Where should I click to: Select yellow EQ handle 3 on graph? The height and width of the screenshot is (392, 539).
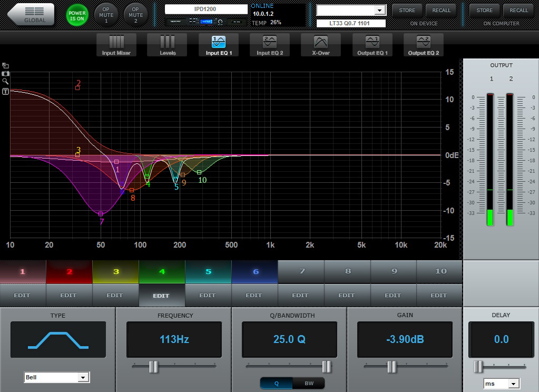pyautogui.click(x=77, y=155)
